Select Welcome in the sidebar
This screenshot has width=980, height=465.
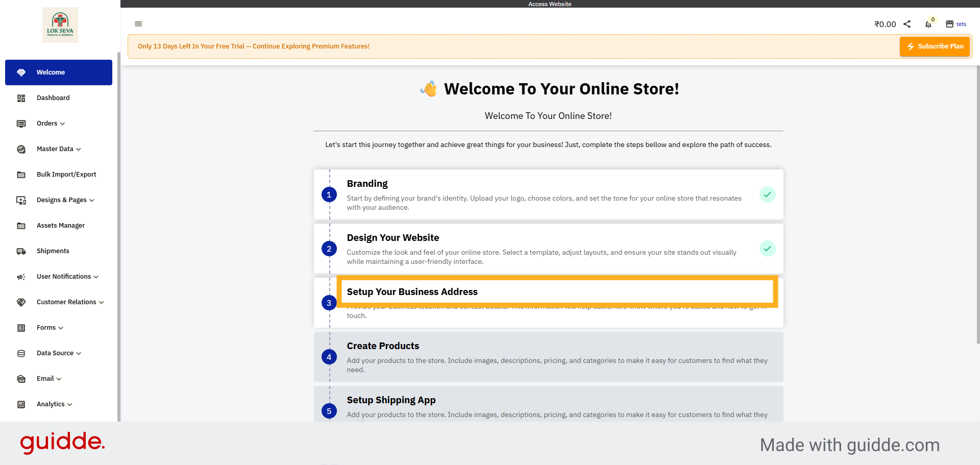51,72
